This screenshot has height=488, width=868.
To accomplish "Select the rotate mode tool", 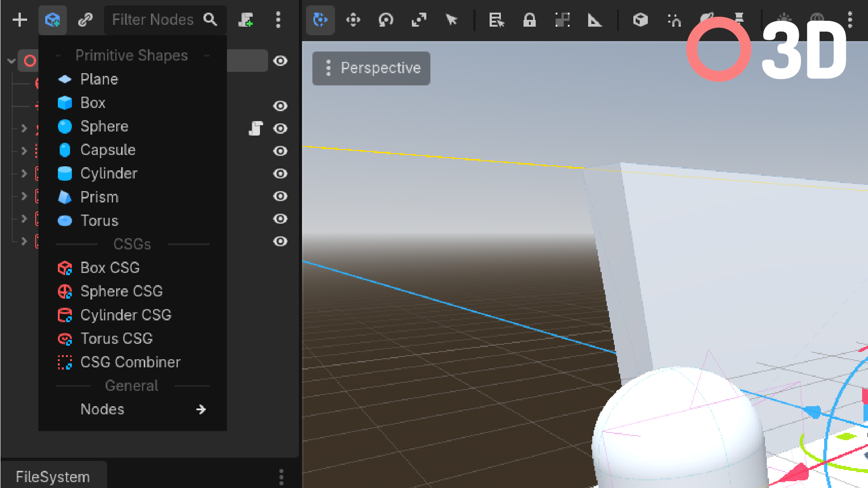I will click(386, 20).
